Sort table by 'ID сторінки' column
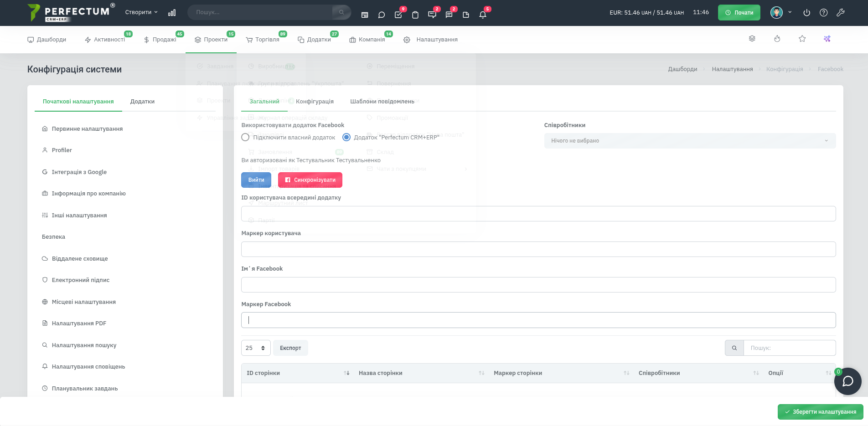The height and width of the screenshot is (426, 868). [x=298, y=373]
